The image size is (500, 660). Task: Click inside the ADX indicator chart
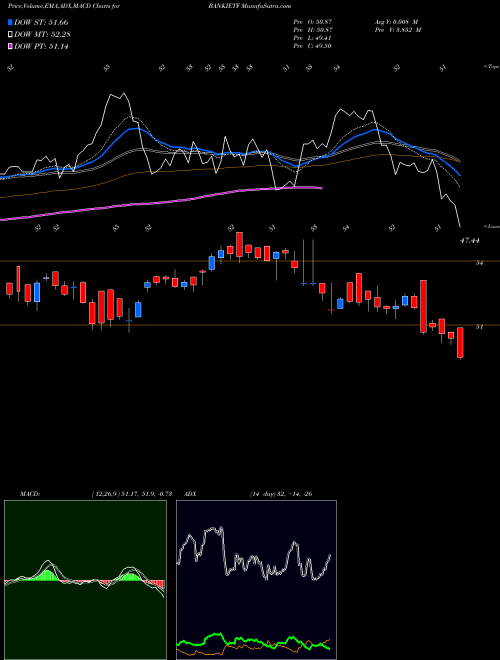(x=256, y=580)
